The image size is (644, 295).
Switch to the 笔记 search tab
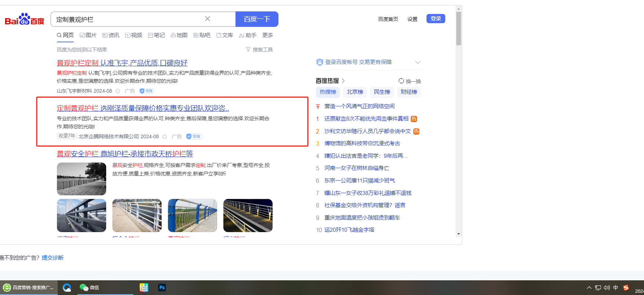coord(156,35)
